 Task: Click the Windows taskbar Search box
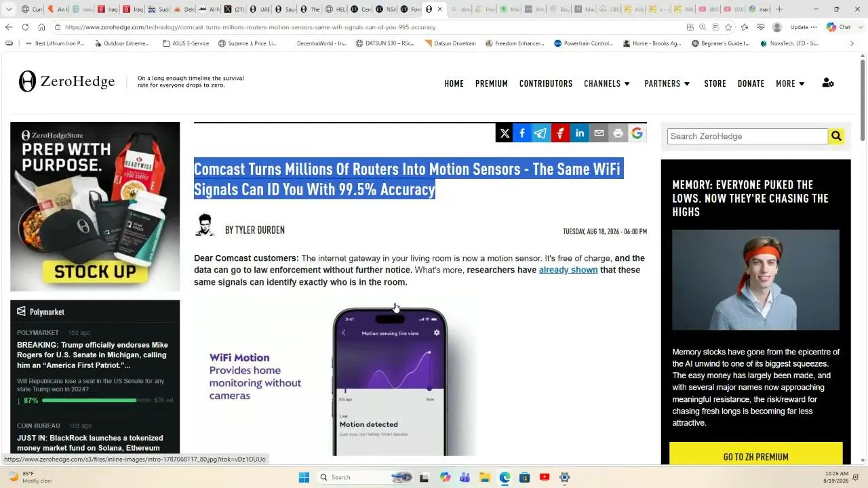pyautogui.click(x=365, y=477)
